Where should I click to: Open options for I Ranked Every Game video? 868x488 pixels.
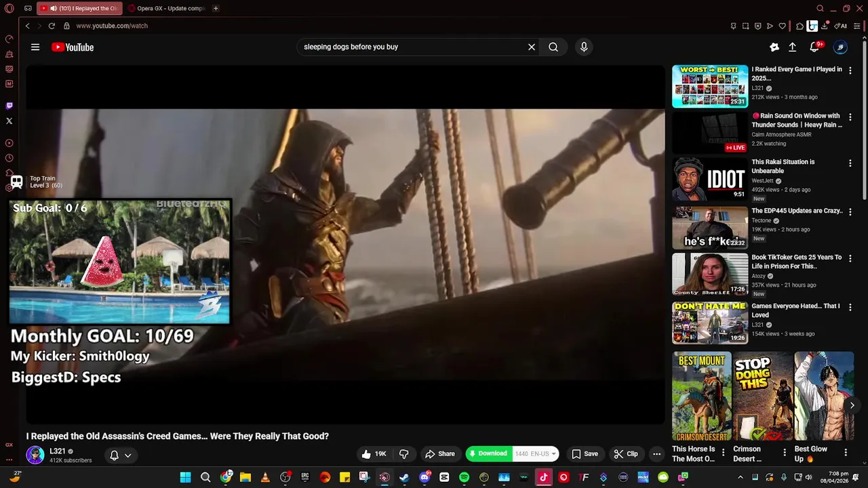pyautogui.click(x=850, y=70)
